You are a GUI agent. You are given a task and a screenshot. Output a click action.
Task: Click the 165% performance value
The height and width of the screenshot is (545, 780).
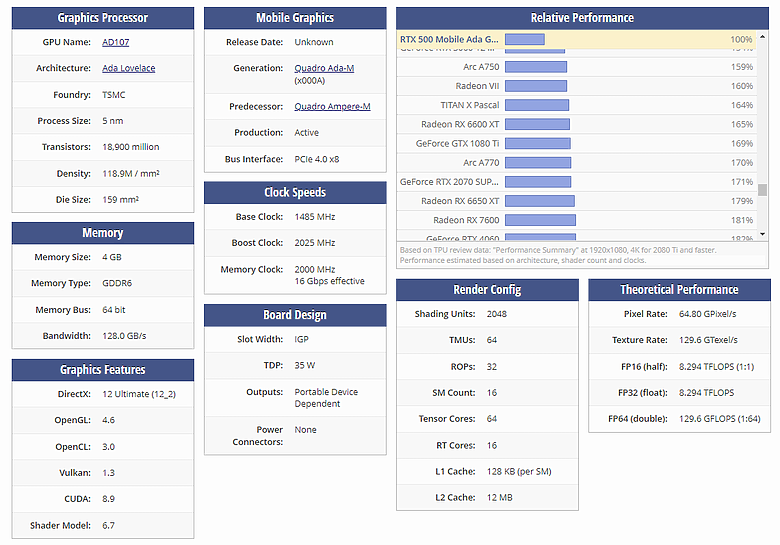pyautogui.click(x=742, y=124)
